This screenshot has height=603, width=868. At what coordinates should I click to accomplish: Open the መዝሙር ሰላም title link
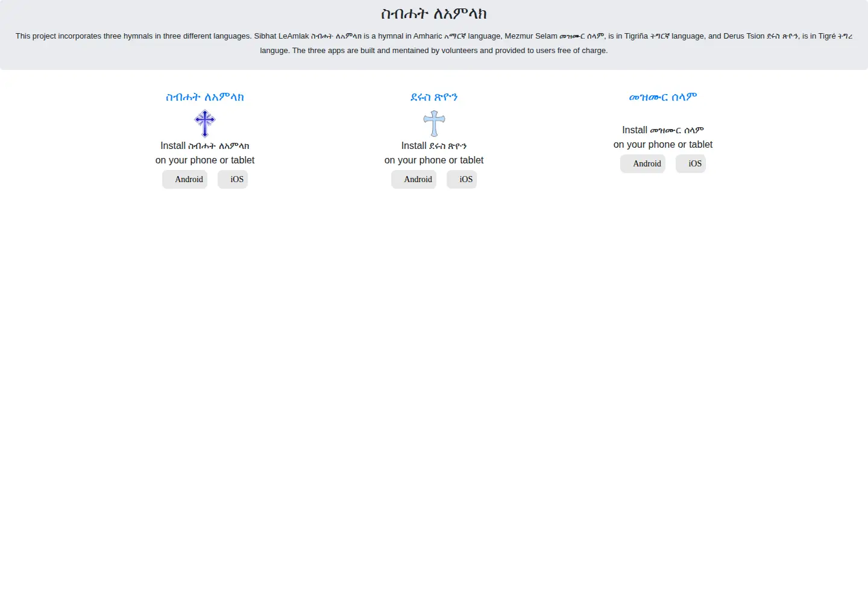point(663,97)
